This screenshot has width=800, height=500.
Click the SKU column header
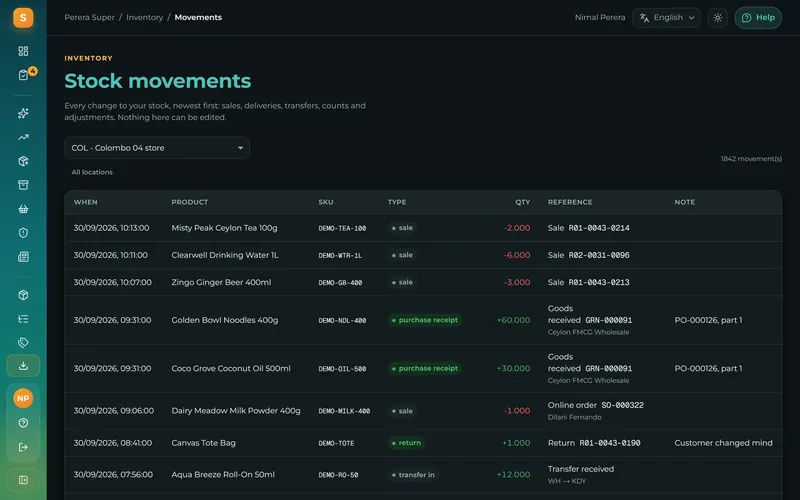click(326, 202)
